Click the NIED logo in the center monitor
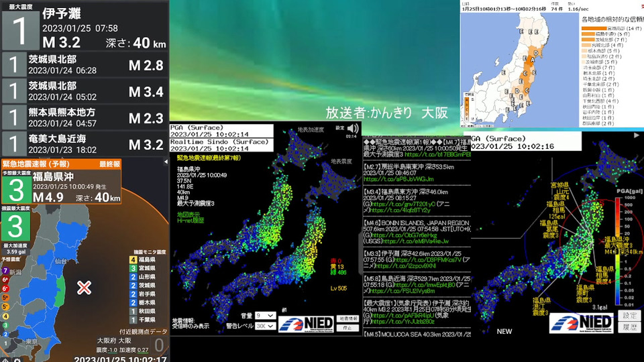Screen dimensions: 644x362 (x=307, y=324)
